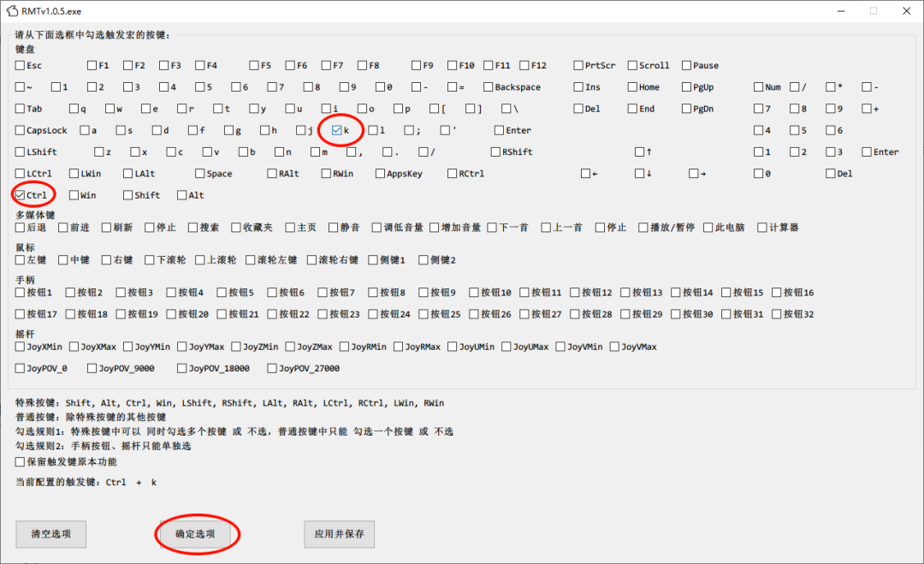Select the JoyPOV_18000 checkbox

pyautogui.click(x=182, y=369)
